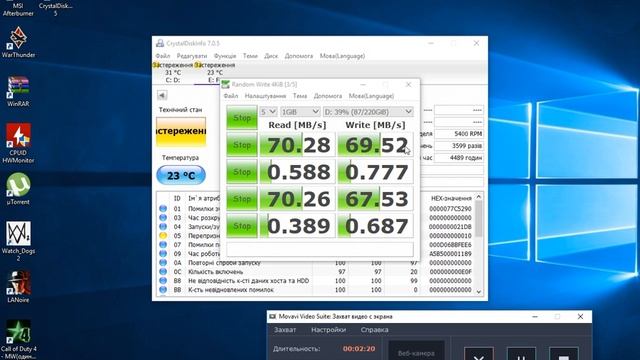Open the test size dropdown showing 1GiB
The image size is (640, 360).
pos(300,111)
